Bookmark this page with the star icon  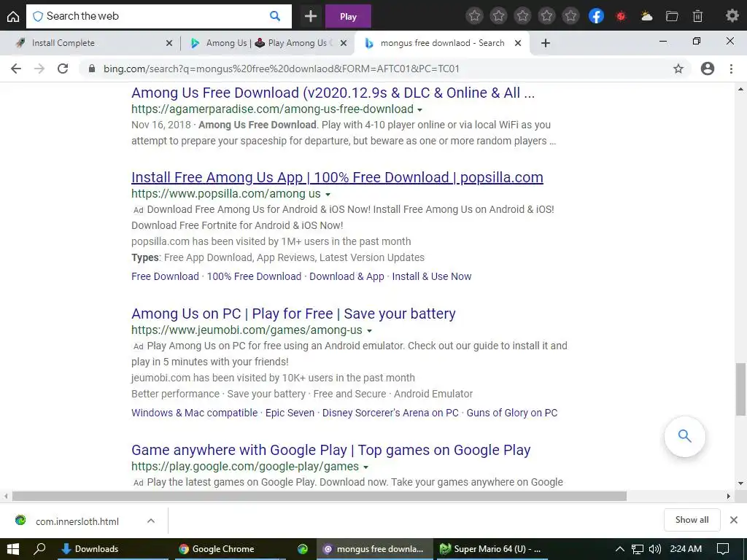pyautogui.click(x=678, y=69)
